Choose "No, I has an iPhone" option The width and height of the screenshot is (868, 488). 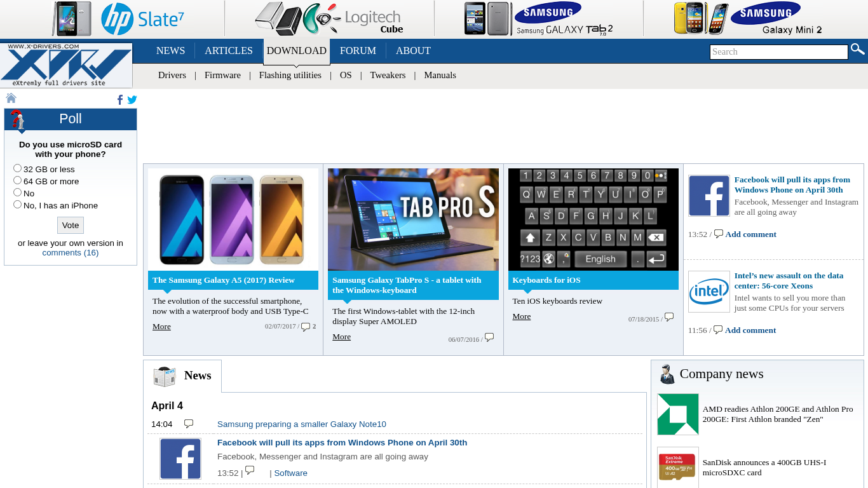(18, 205)
